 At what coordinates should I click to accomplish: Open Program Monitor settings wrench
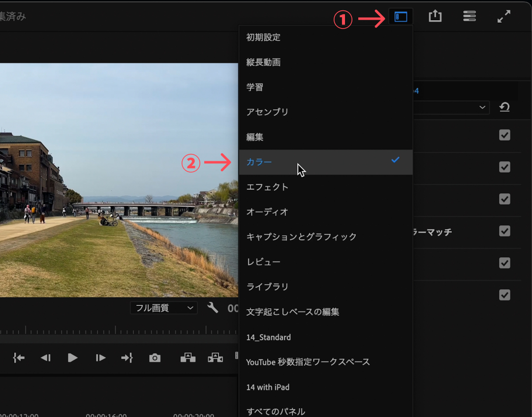coord(213,308)
